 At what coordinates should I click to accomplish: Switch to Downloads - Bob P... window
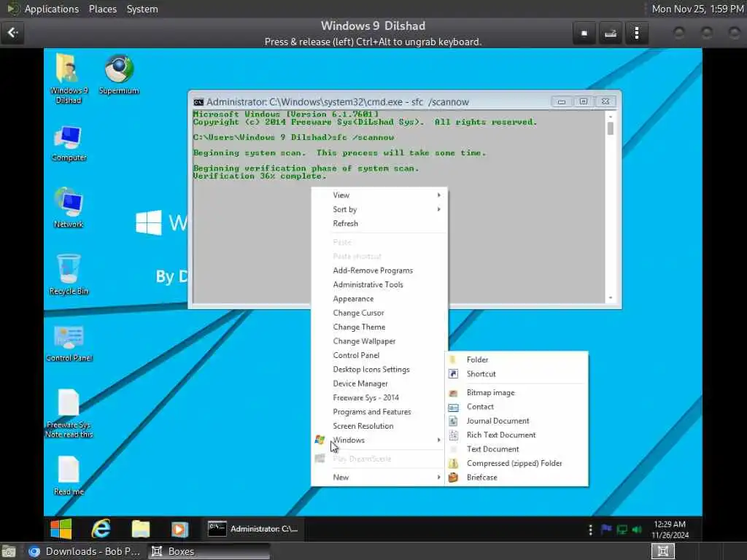point(85,551)
